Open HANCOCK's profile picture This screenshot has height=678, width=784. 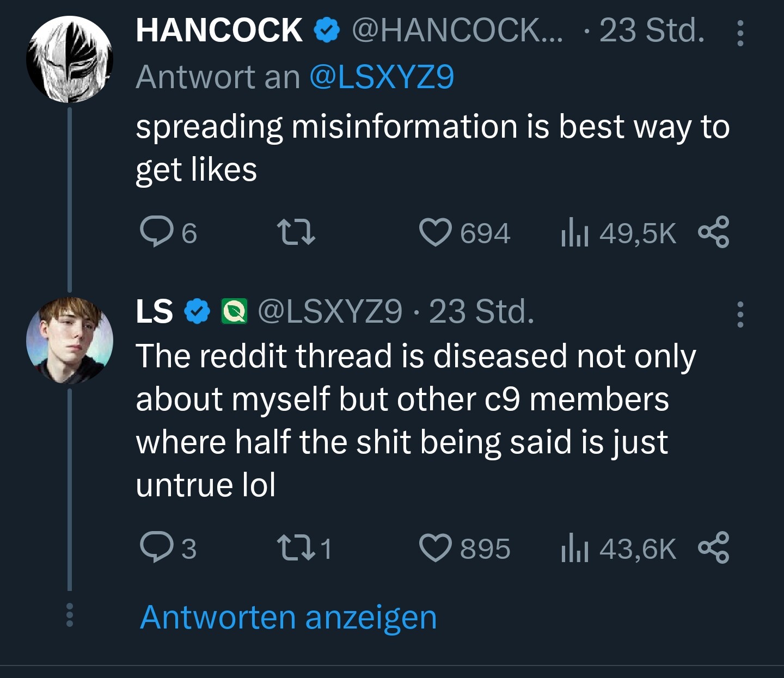coord(70,59)
